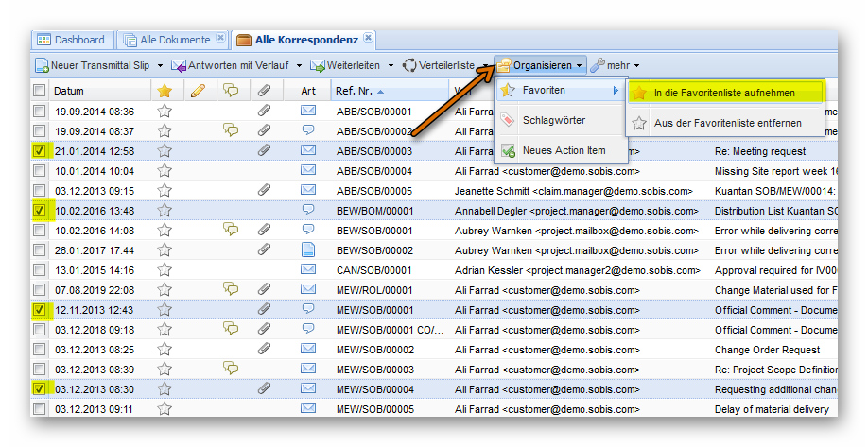The image size is (868, 447).
Task: Expand the mehr dropdown
Action: [x=615, y=65]
